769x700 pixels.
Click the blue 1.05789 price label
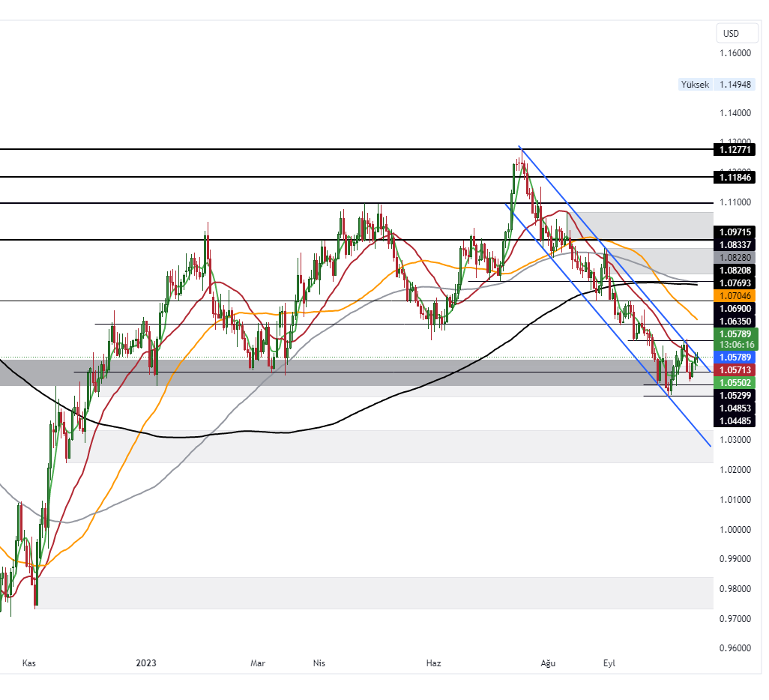pos(736,357)
